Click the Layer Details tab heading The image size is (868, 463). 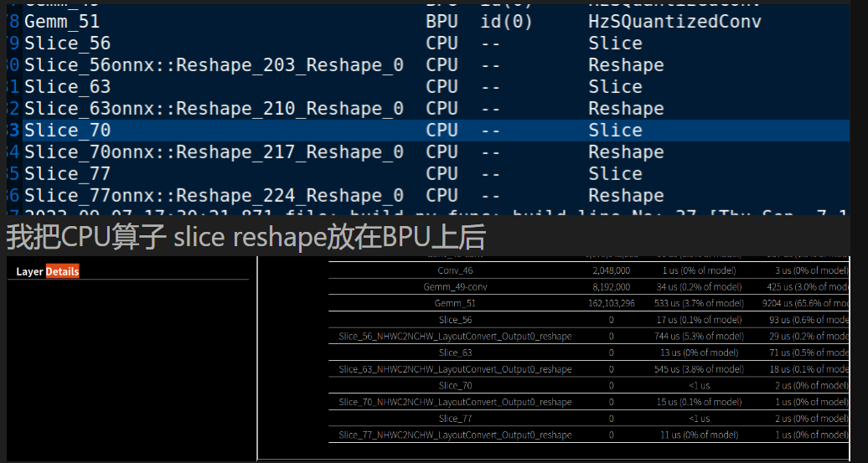[x=48, y=271]
